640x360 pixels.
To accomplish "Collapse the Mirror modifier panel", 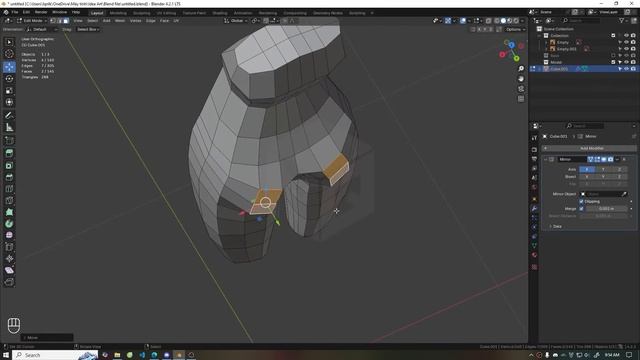I will [x=546, y=159].
